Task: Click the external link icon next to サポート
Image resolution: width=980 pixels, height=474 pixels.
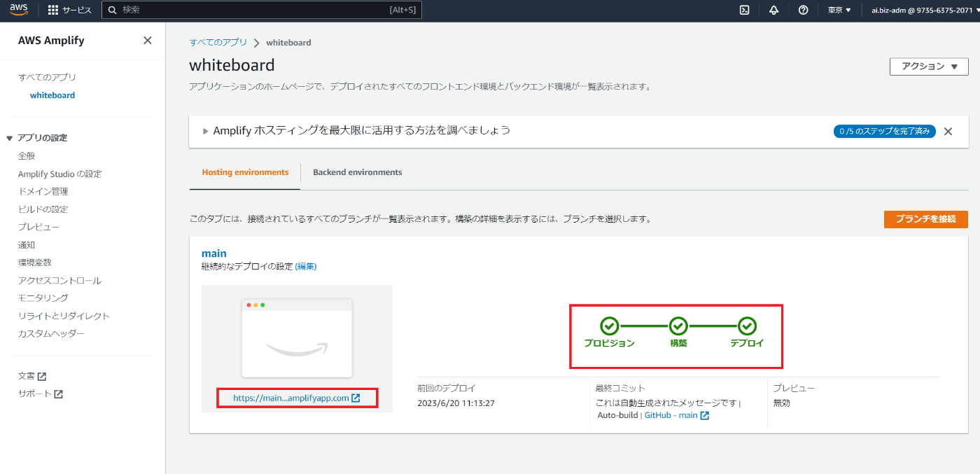Action: click(x=59, y=394)
